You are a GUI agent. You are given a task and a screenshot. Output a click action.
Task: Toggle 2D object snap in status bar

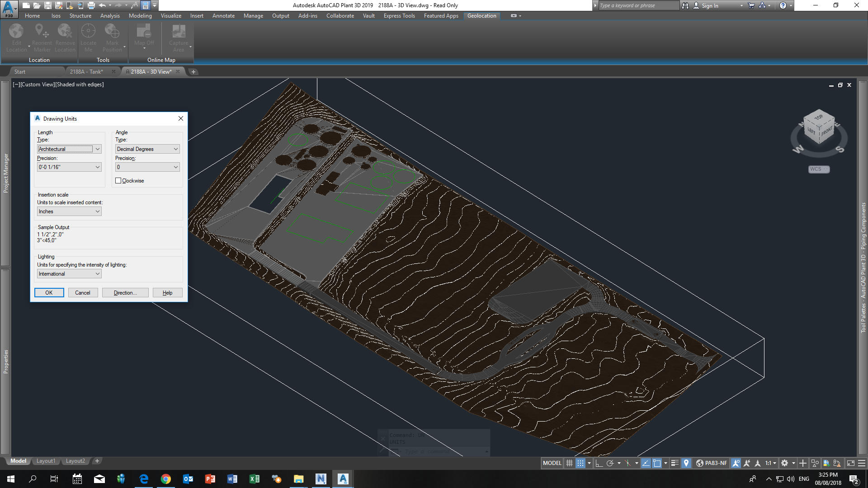pyautogui.click(x=657, y=463)
